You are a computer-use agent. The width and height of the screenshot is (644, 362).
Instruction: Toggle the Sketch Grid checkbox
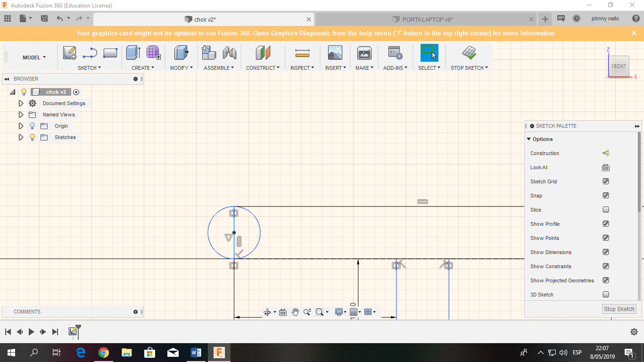point(606,181)
